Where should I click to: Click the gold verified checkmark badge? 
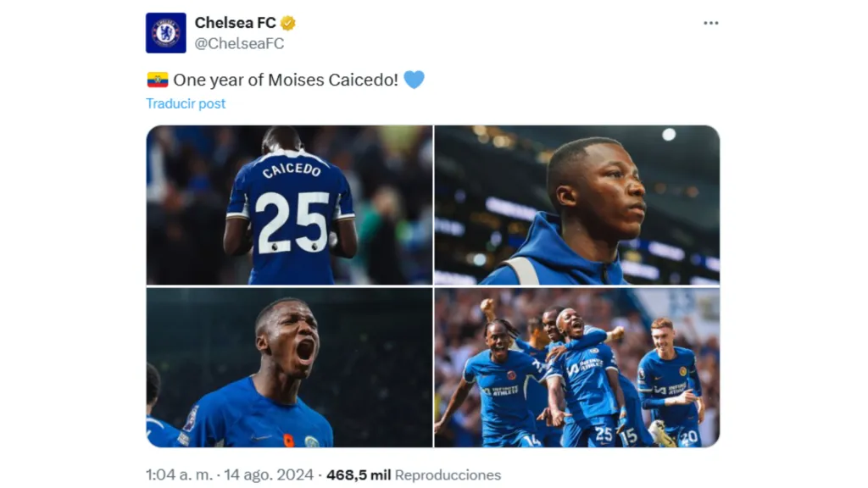(288, 24)
